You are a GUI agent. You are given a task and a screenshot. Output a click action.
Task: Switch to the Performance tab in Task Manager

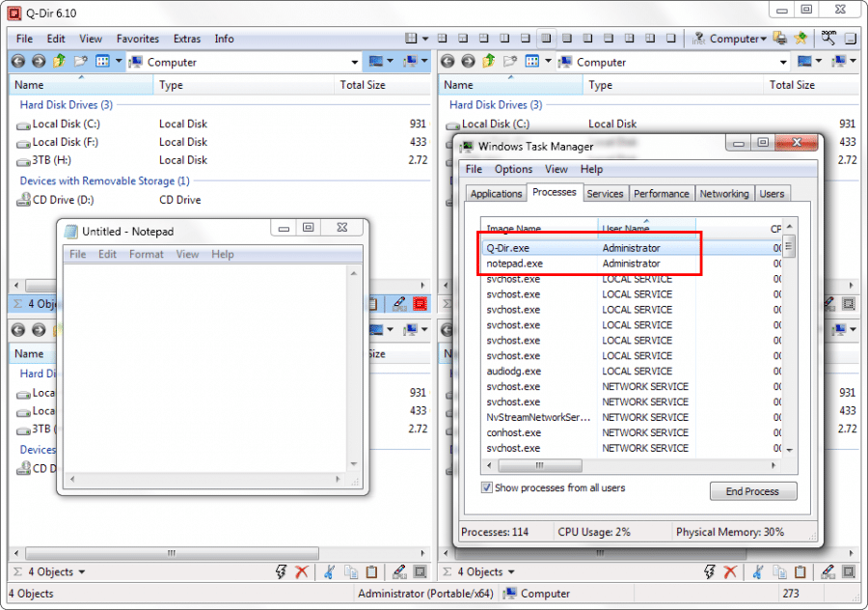[x=662, y=193]
